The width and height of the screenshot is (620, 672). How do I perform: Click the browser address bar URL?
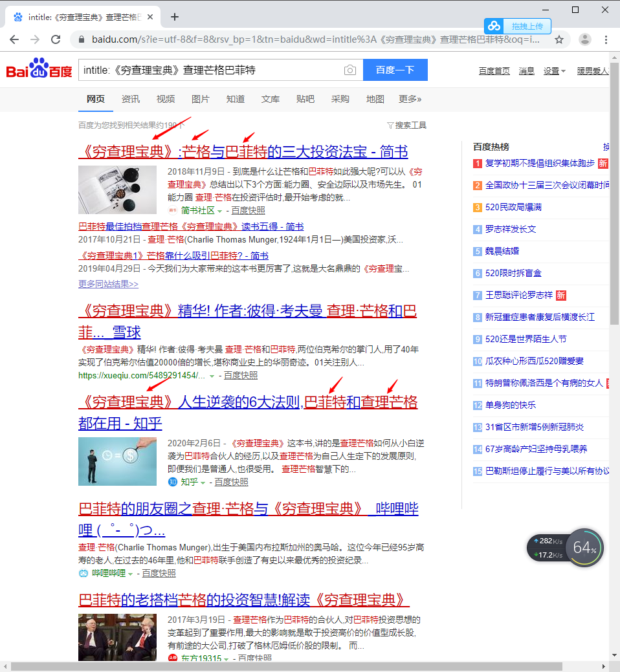click(316, 40)
